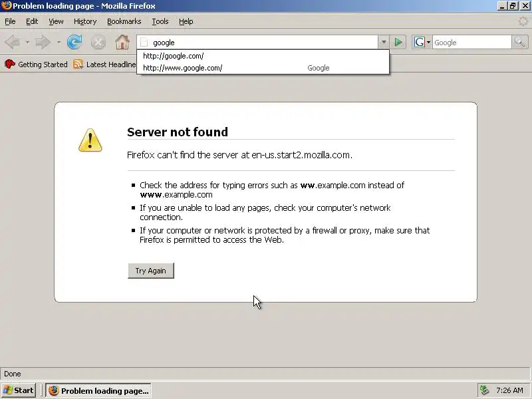Open the Getting Started bookmark
Viewport: 532px width, 399px height.
click(x=36, y=64)
